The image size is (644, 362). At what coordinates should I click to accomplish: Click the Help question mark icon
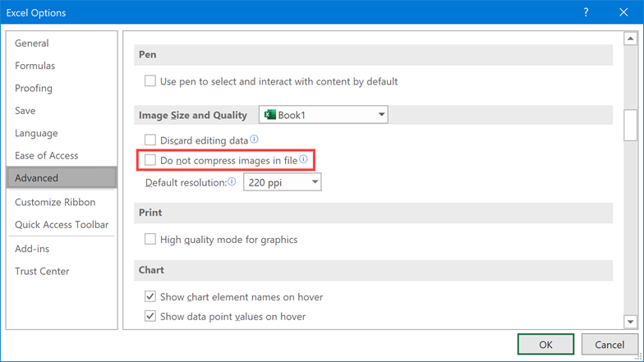586,12
